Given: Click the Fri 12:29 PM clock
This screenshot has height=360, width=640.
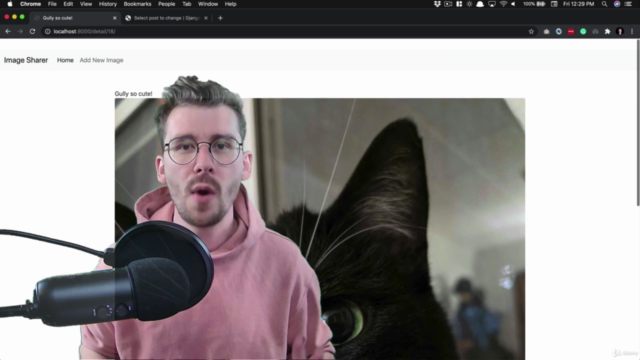Looking at the screenshot, I should click(578, 4).
